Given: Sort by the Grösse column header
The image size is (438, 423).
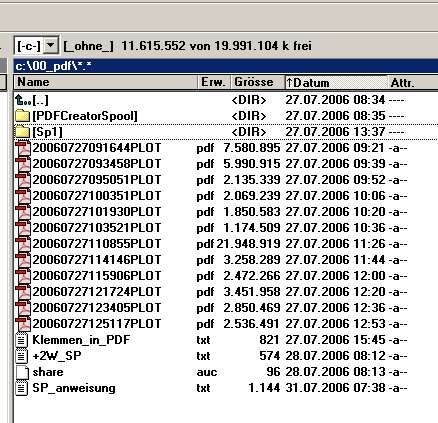Looking at the screenshot, I should coord(258,82).
